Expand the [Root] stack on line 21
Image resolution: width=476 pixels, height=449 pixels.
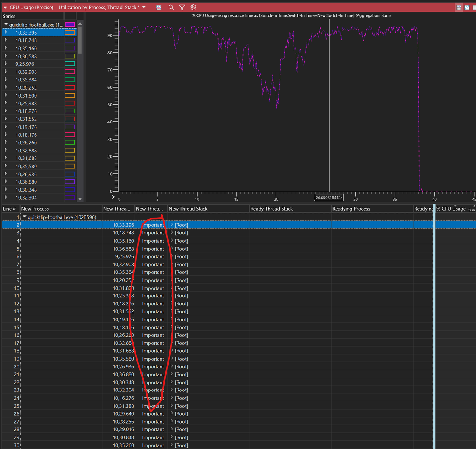172,374
